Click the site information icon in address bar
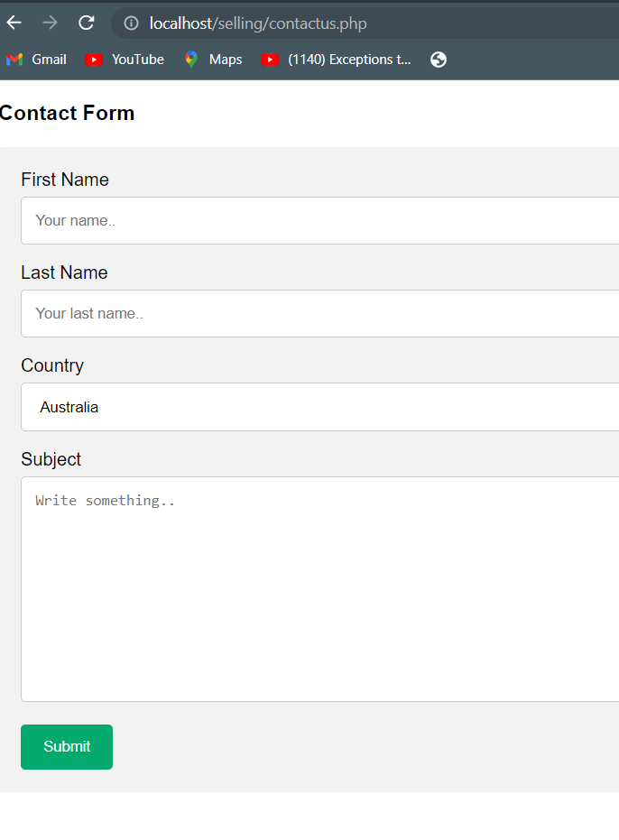 tap(130, 23)
